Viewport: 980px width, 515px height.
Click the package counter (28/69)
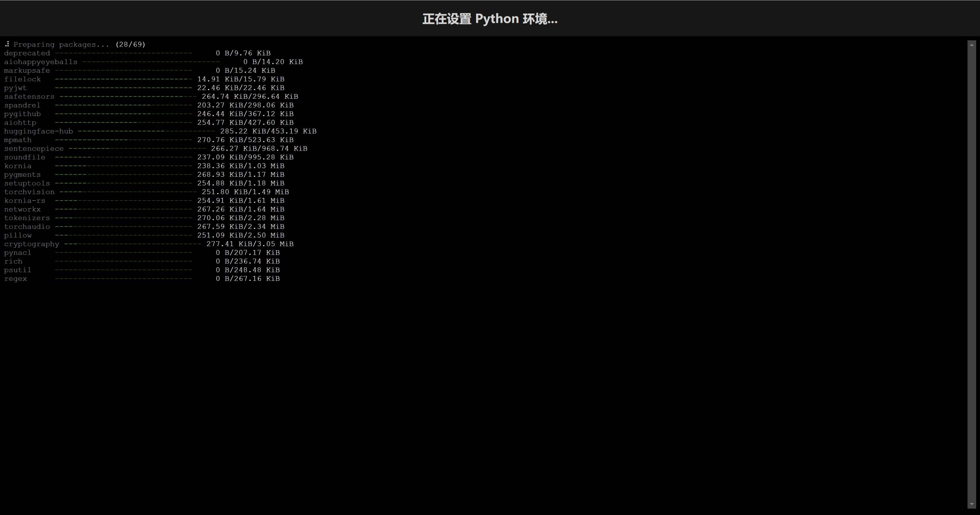click(130, 45)
